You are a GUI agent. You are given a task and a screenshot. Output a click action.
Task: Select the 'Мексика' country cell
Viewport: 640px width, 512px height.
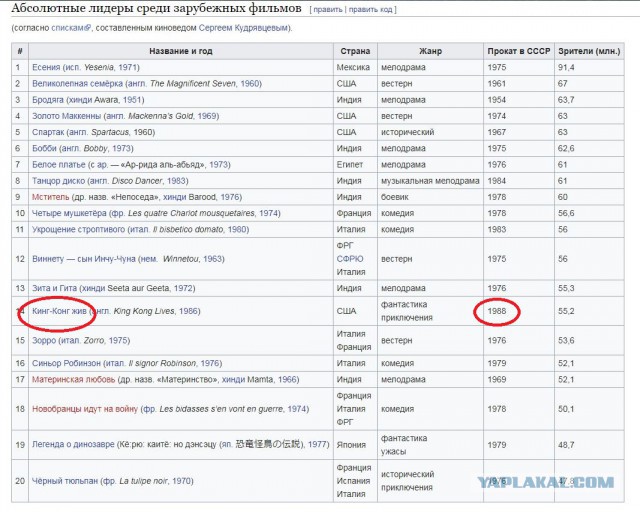[355, 67]
